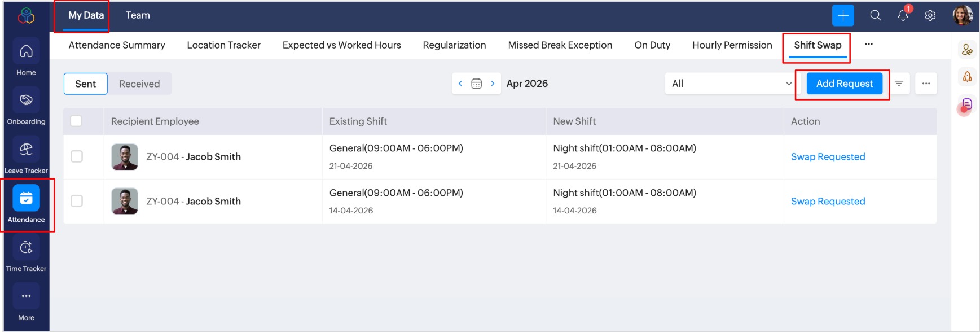
Task: Open the Onboarding module icon
Action: [x=26, y=101]
